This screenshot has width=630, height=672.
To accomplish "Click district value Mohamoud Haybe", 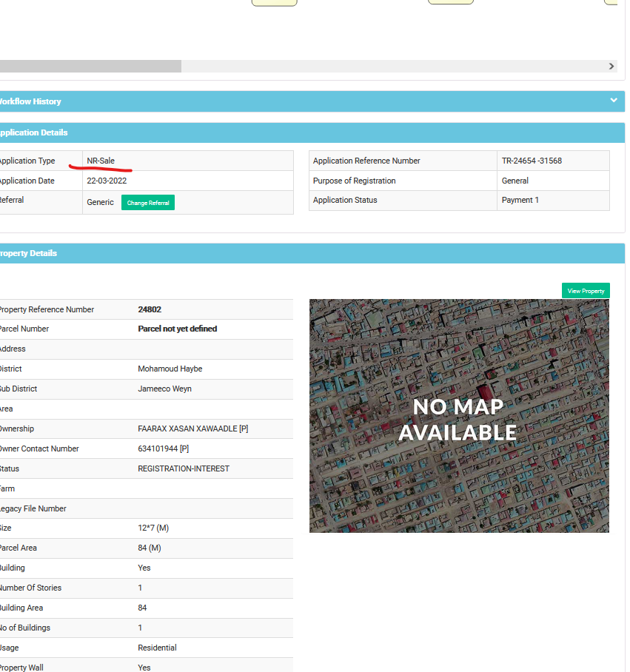I will point(170,369).
